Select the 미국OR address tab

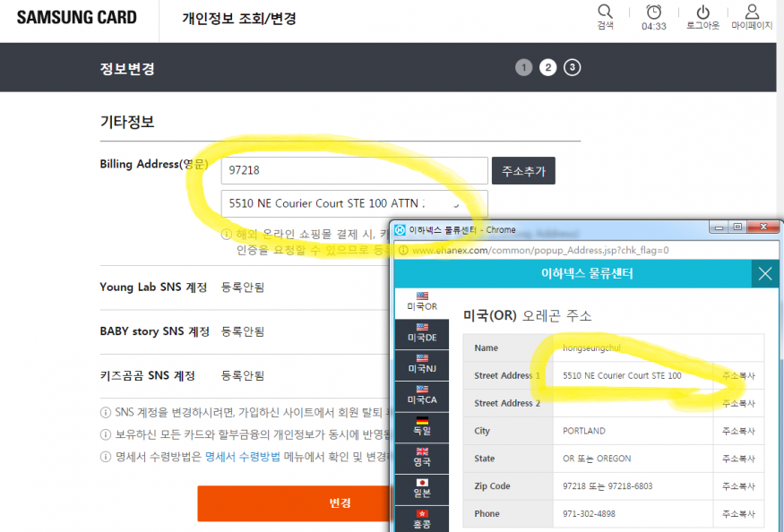[422, 303]
